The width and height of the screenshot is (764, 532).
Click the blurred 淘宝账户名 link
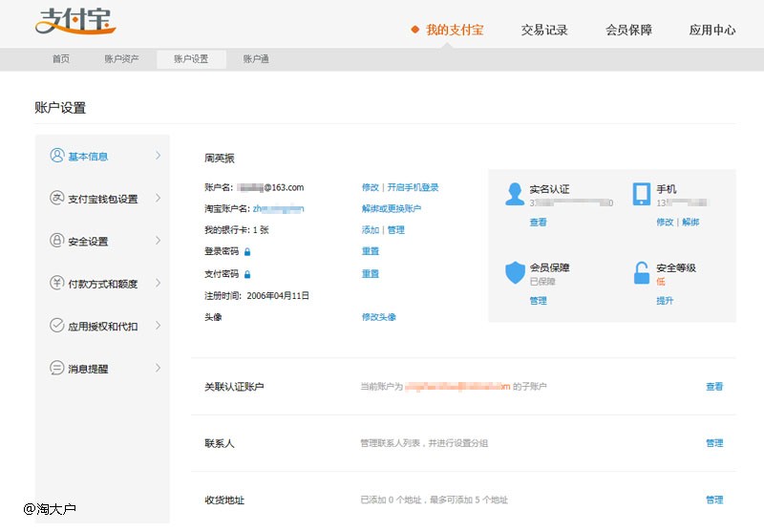278,208
